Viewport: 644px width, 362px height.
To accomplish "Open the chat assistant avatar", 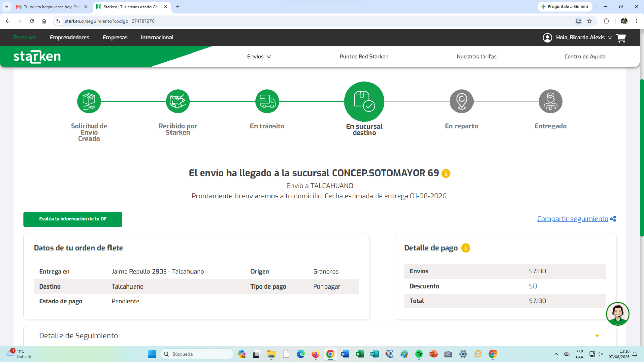I will [618, 314].
